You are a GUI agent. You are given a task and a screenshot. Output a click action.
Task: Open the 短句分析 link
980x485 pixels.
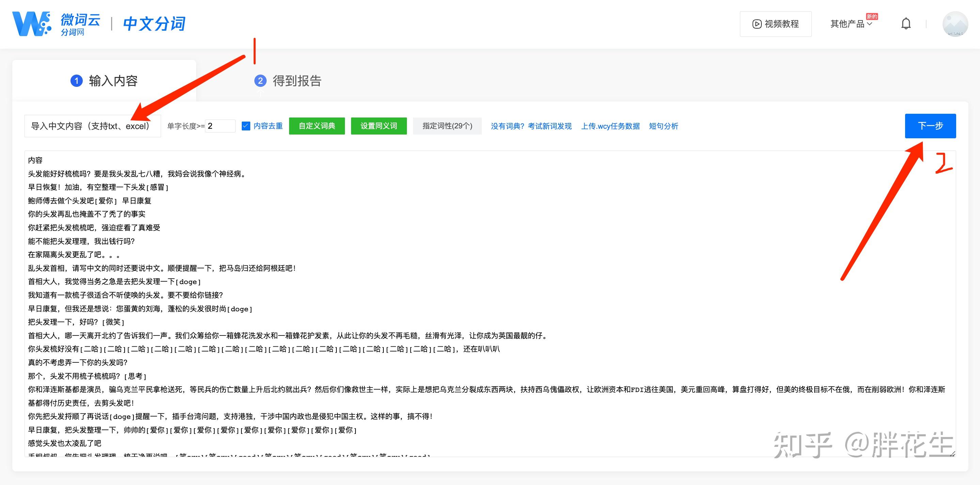click(663, 126)
